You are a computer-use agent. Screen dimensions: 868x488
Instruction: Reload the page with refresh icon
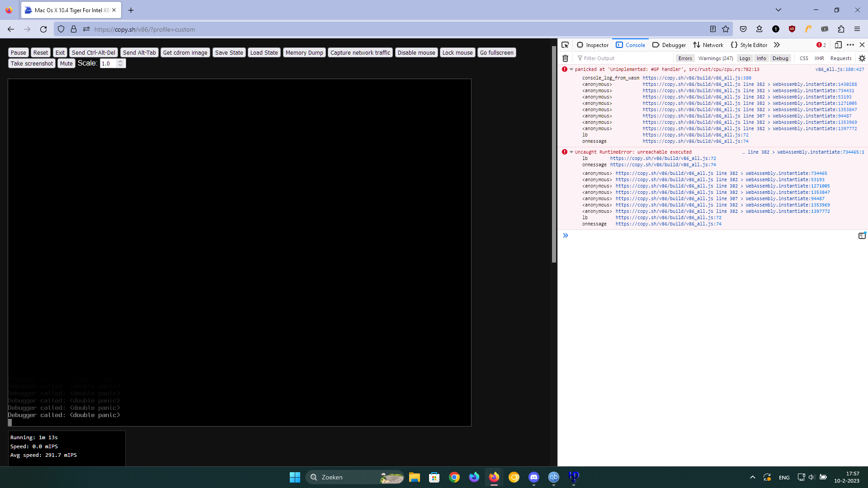coord(43,29)
